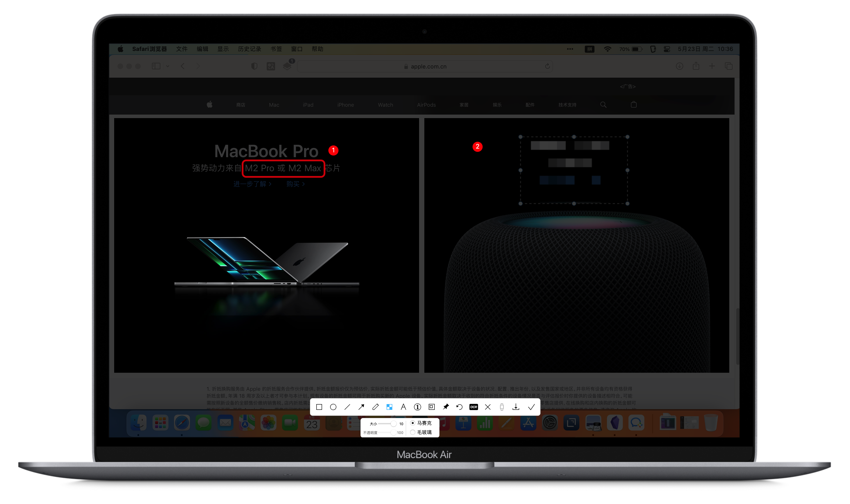Image resolution: width=850 pixels, height=504 pixels.
Task: Select the text annotation tool
Action: [x=403, y=407]
